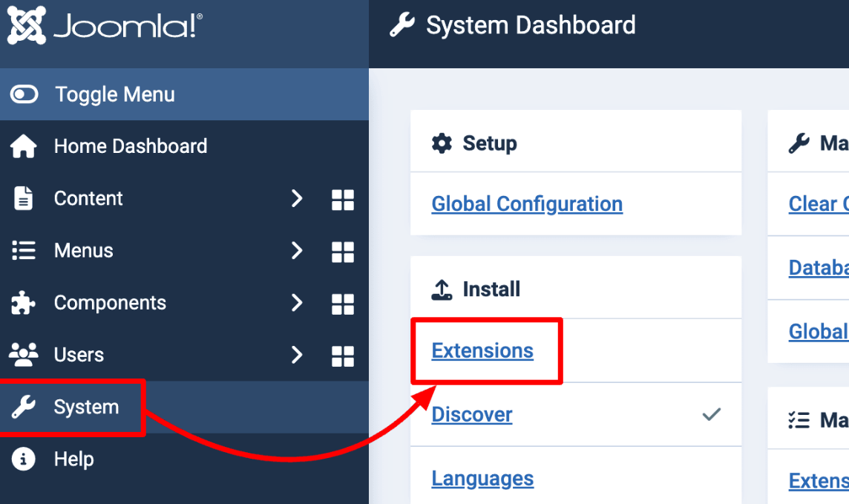
Task: Open the Languages link
Action: 482,479
